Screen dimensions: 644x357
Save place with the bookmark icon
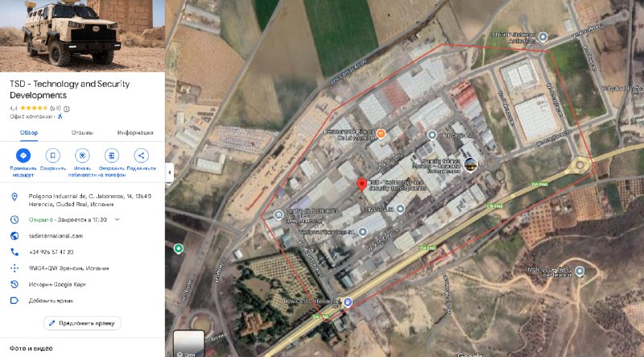click(x=53, y=156)
